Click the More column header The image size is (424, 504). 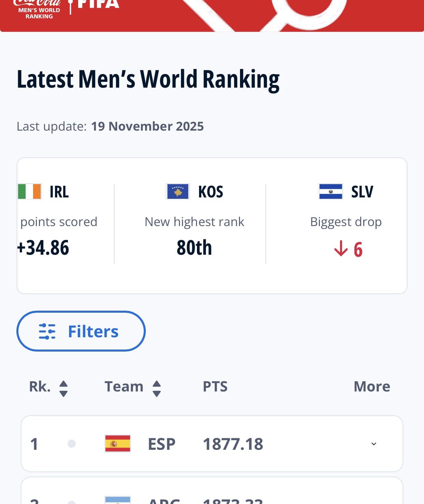(x=372, y=387)
